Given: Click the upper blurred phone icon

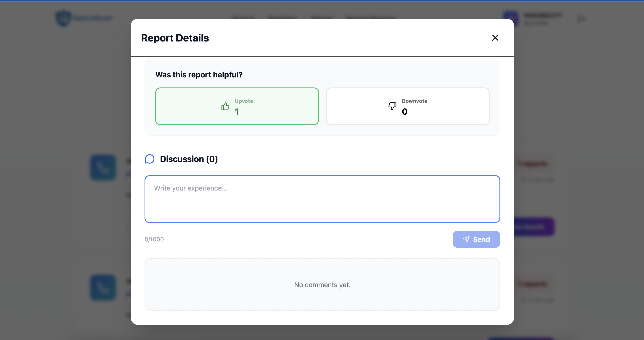Looking at the screenshot, I should 103,167.
